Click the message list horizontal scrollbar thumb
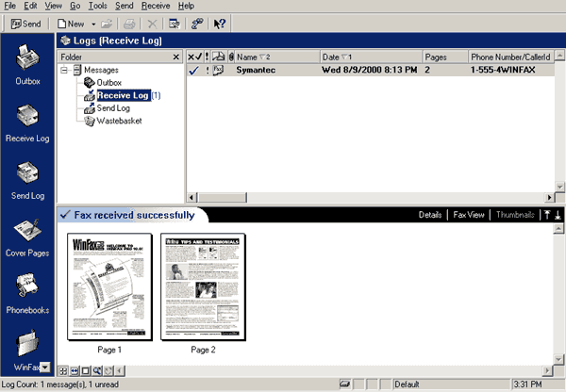Screen dimensions: 566x392 click(223, 197)
